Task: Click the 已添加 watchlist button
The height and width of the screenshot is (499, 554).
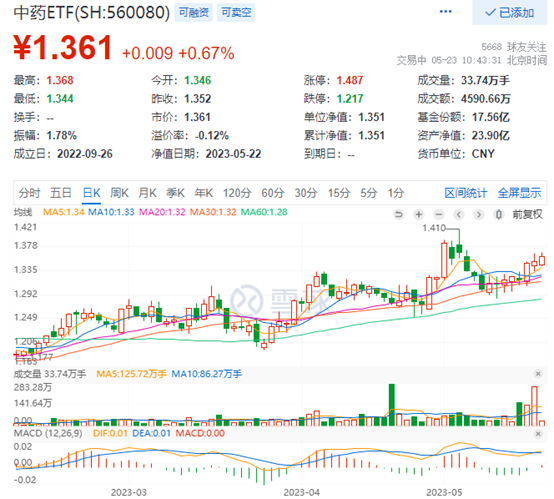Action: [x=509, y=13]
